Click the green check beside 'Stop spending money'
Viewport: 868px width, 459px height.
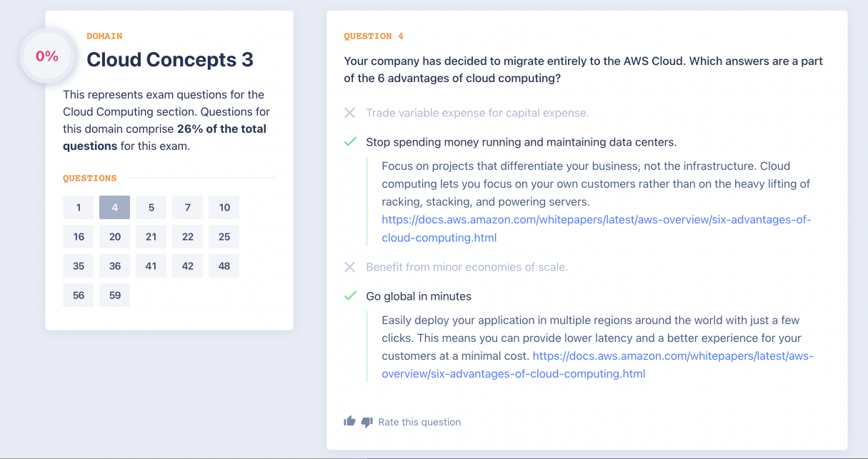tap(350, 142)
